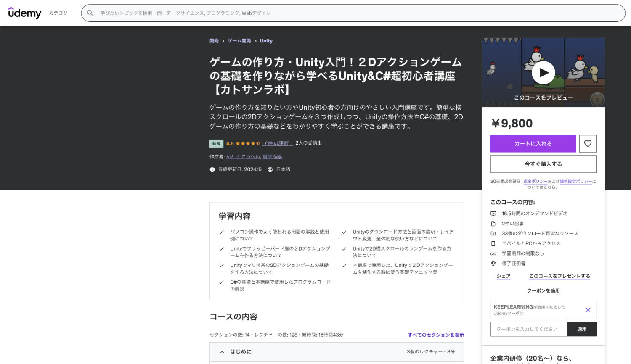Click クーポンを適用 link

544,291
